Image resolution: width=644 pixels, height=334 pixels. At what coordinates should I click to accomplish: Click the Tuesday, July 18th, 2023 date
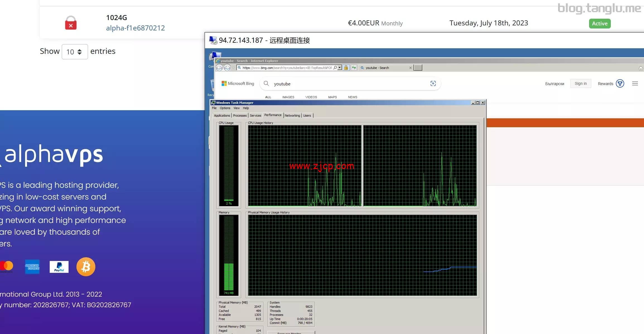489,23
